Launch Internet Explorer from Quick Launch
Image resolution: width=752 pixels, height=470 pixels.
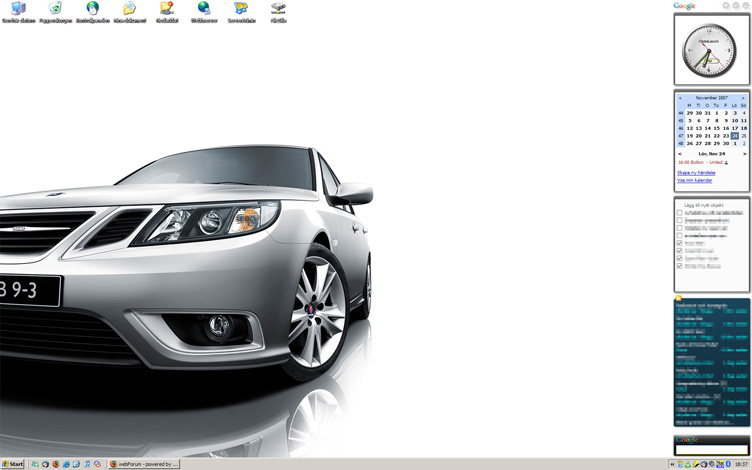(x=66, y=464)
